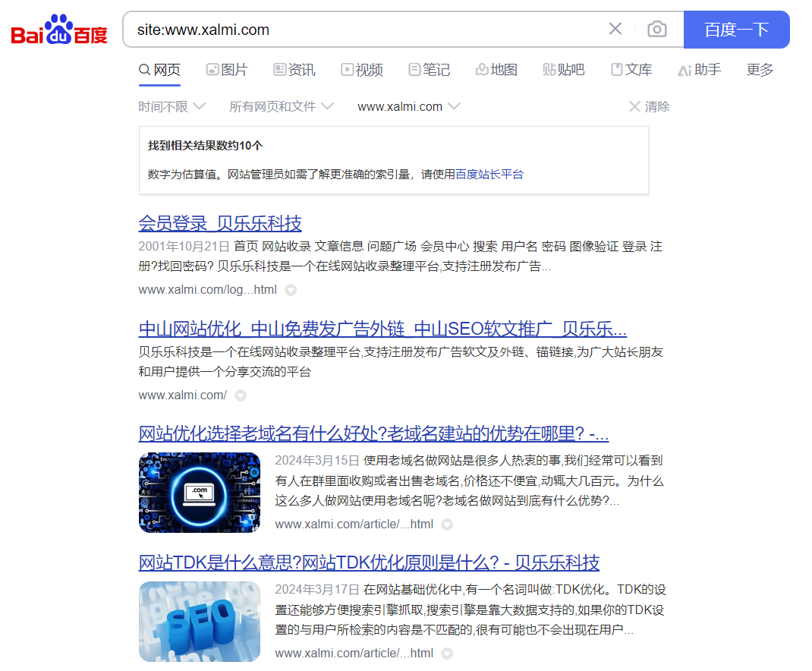Click the 2024年3月17日 date text
This screenshot has height=671, width=812.
click(x=317, y=590)
